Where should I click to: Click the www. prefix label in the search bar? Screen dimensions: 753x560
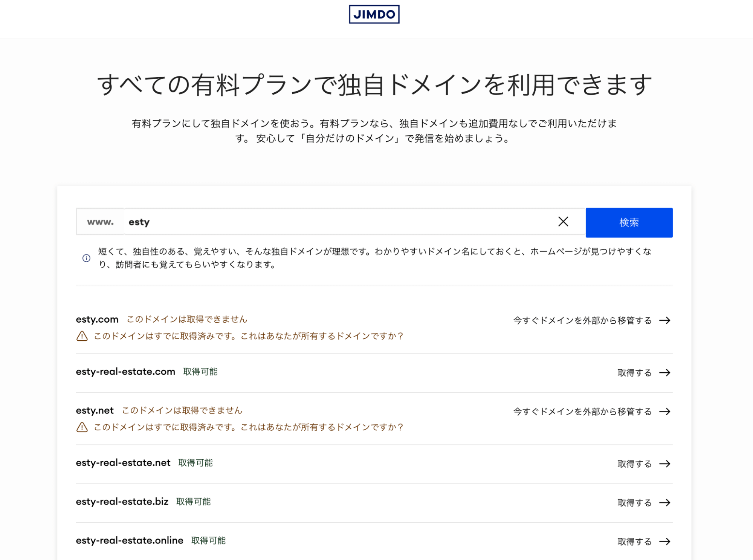coord(100,222)
